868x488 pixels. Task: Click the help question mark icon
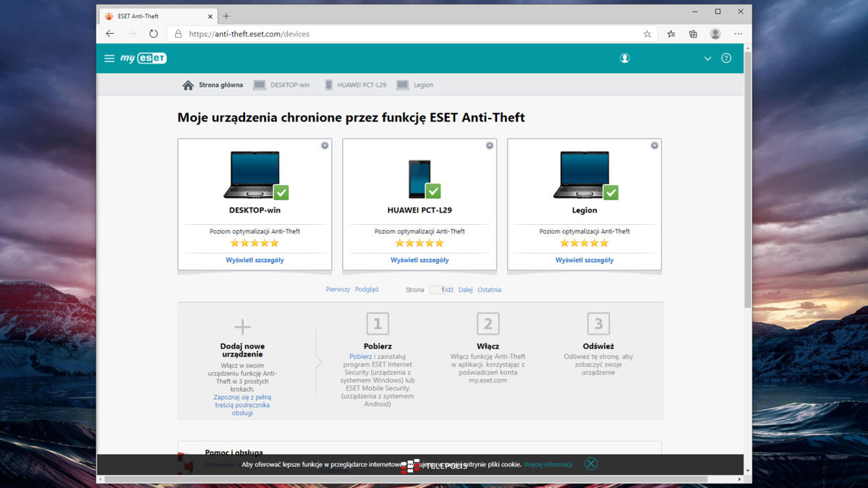[726, 59]
